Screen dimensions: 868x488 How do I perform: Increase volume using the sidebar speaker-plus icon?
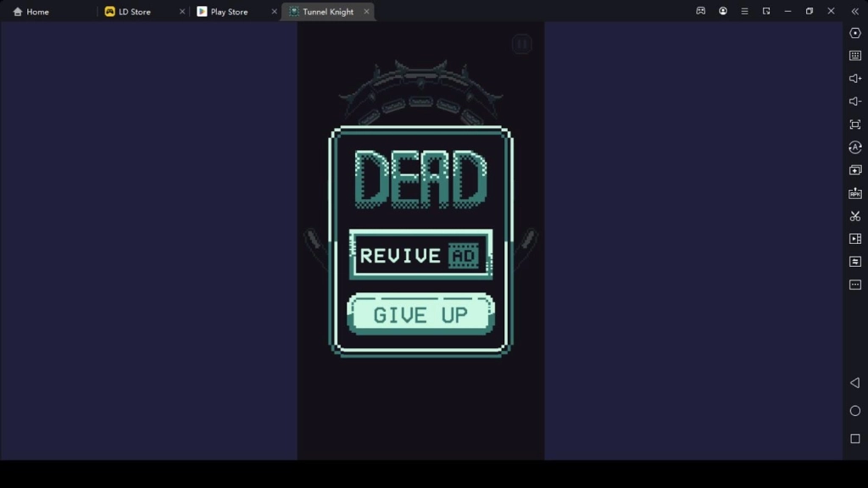pyautogui.click(x=854, y=79)
